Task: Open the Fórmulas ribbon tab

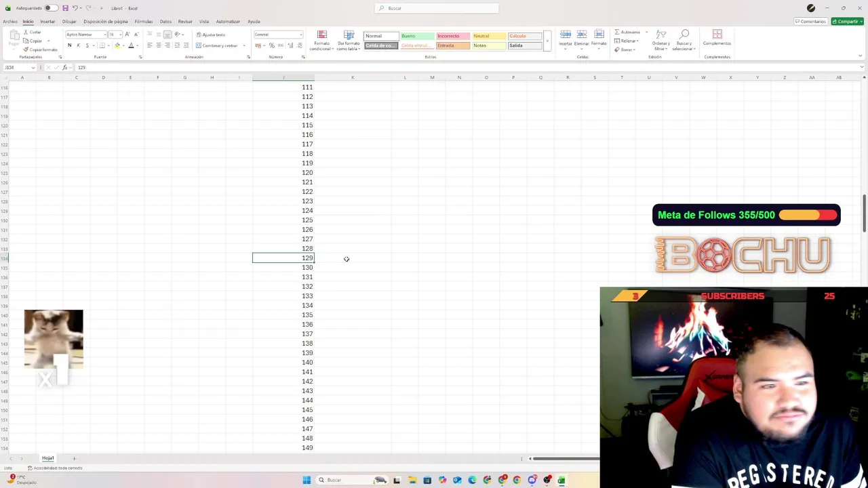Action: 144,21
